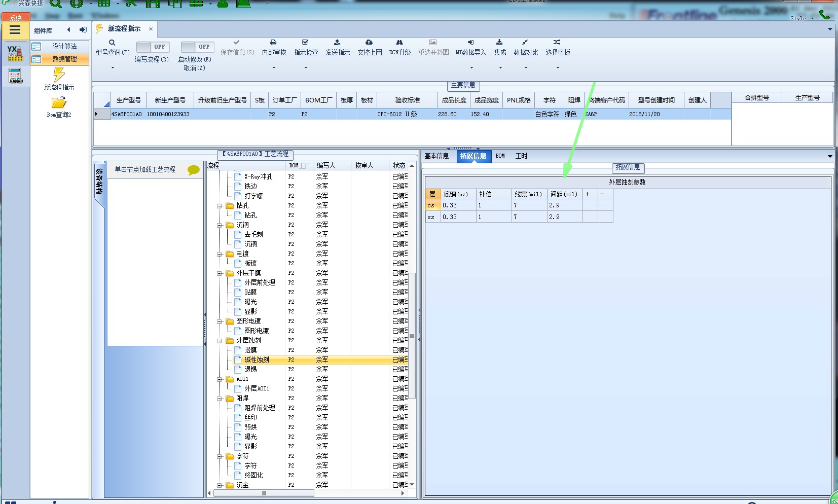Viewport: 838px width, 504px height.
Task: Collapse the 外层蚀刻 tree node
Action: tap(220, 341)
